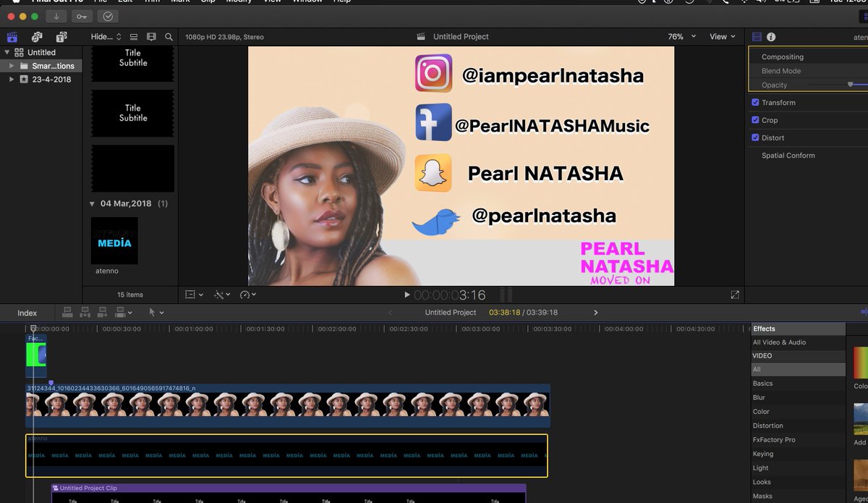Image resolution: width=868 pixels, height=503 pixels.
Task: Play the viewer clip
Action: 407,295
